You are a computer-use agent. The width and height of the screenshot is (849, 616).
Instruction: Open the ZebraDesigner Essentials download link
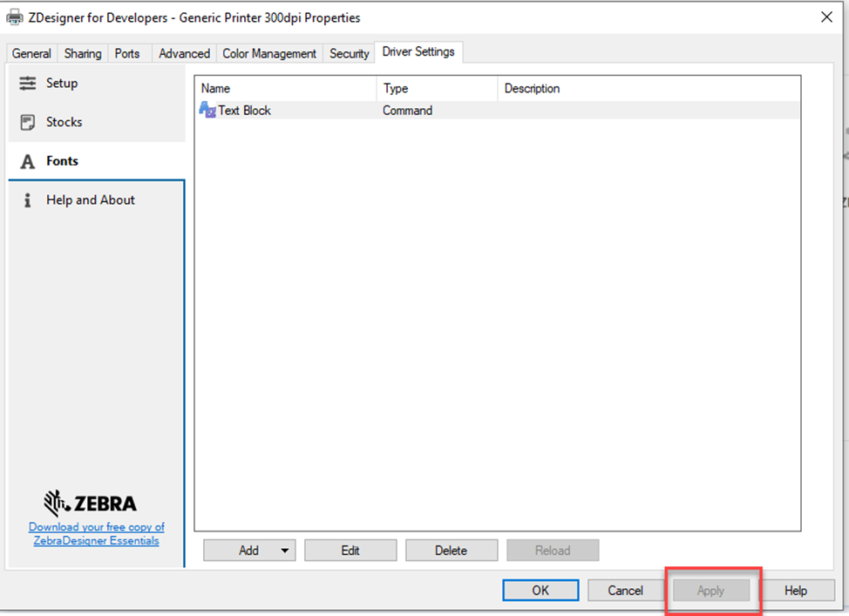coord(96,534)
